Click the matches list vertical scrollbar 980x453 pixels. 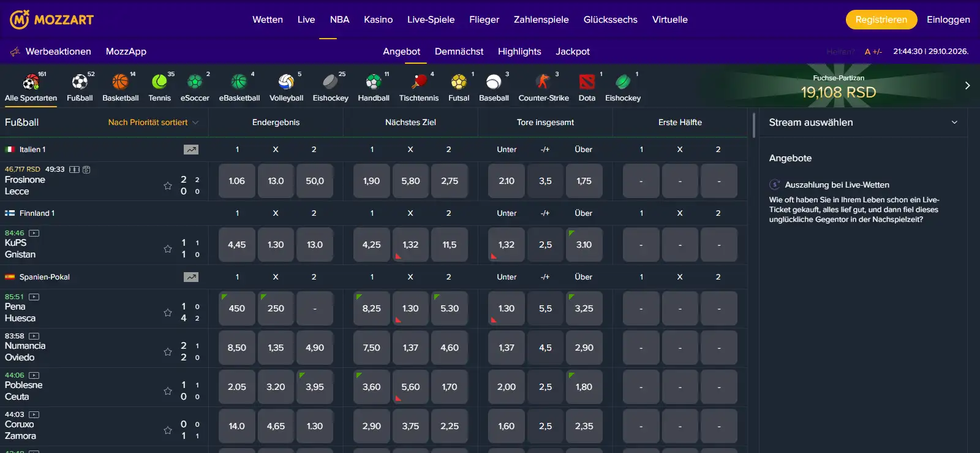click(753, 125)
